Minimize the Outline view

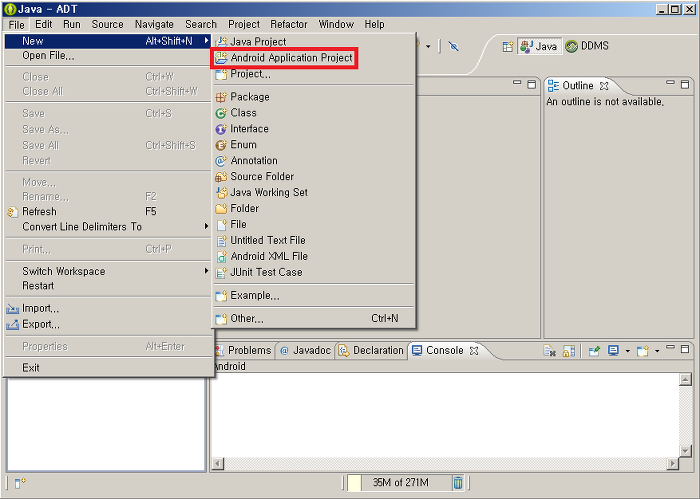(670, 83)
